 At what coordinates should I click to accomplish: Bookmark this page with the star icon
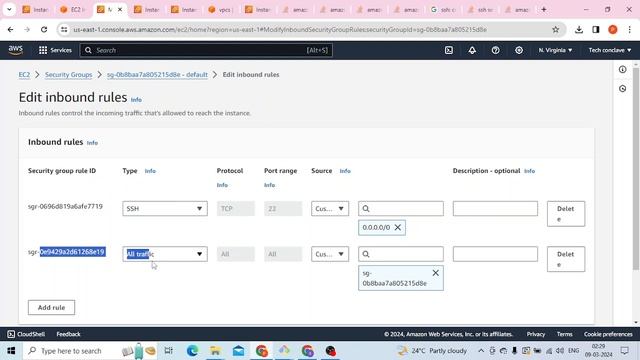[556, 29]
